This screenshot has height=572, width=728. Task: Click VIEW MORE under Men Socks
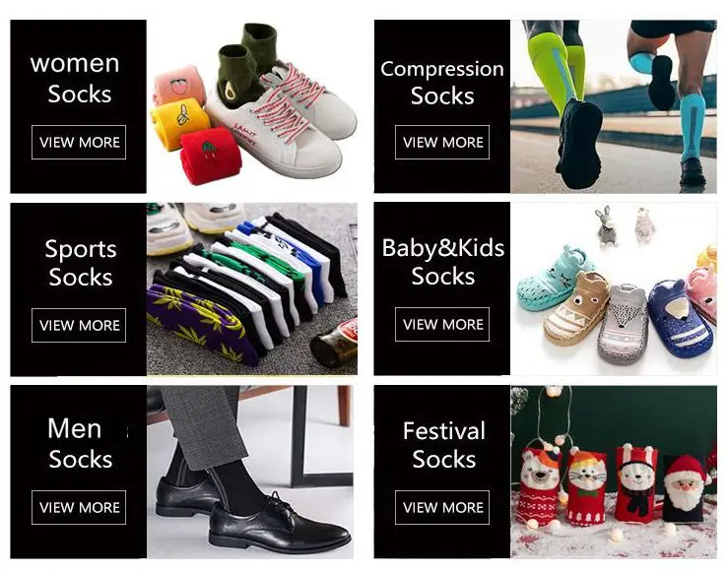click(x=79, y=508)
